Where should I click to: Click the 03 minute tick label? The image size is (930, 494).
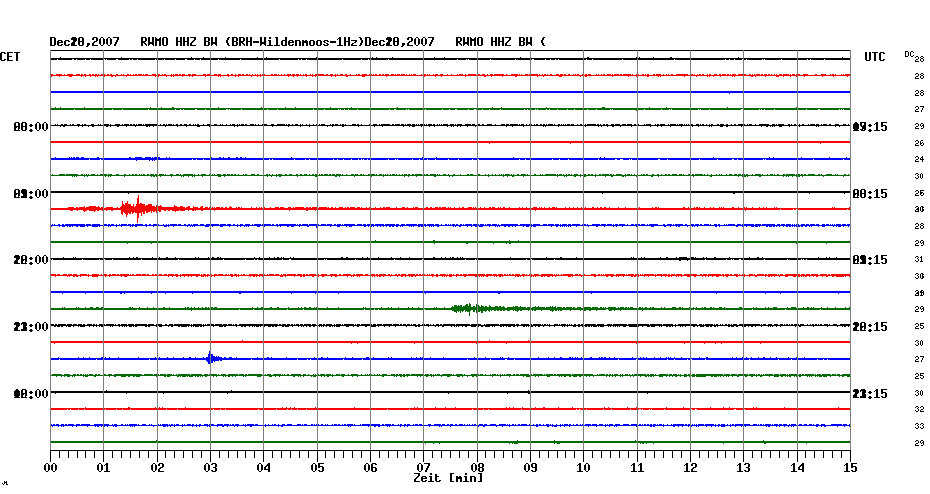point(211,467)
